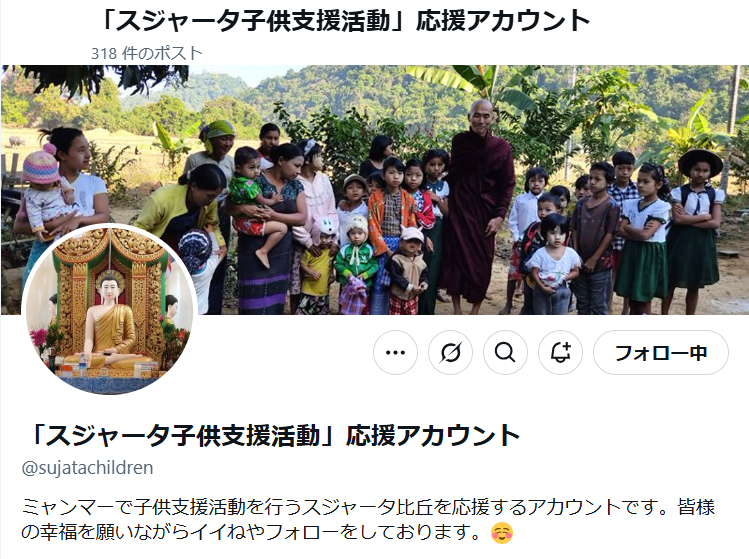Screen dimensions: 749x559
Task: Click the Grok slashed-circle icon button
Action: (450, 353)
